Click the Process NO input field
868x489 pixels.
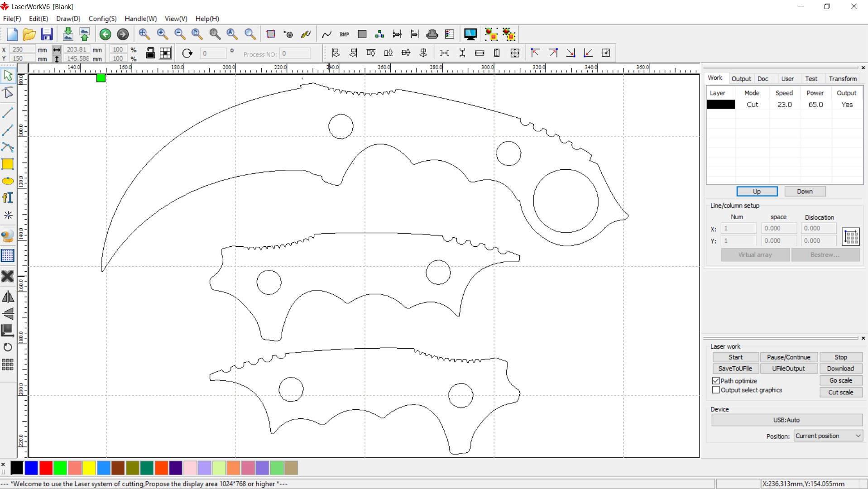[x=295, y=54]
